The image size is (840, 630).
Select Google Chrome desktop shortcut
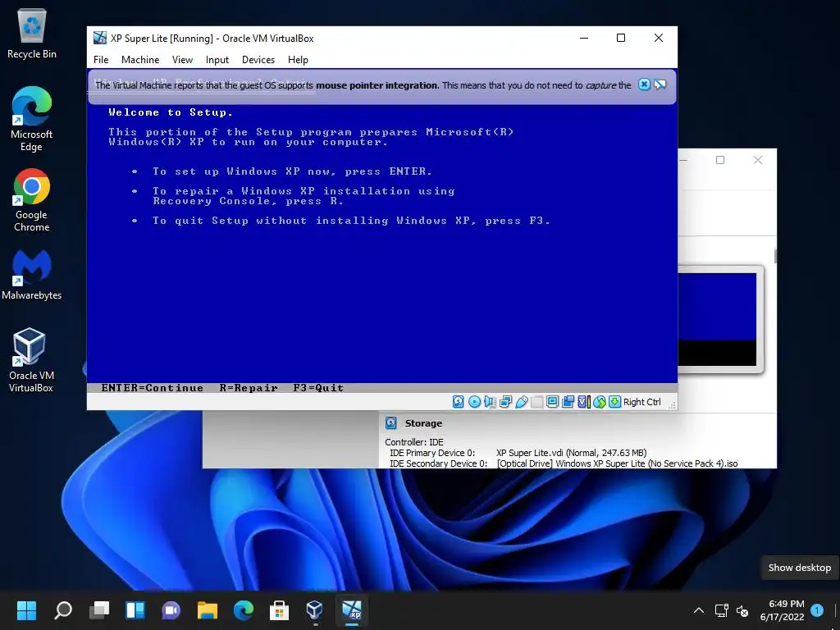[32, 200]
